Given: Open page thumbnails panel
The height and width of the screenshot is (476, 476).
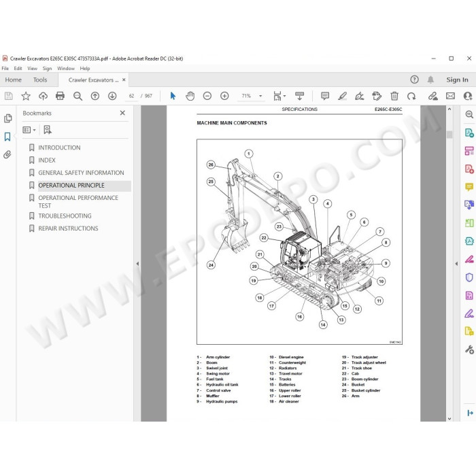Looking at the screenshot, I should (8, 118).
